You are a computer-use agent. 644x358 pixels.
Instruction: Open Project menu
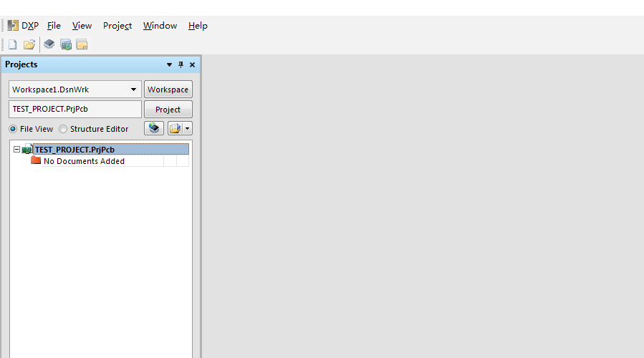click(117, 26)
